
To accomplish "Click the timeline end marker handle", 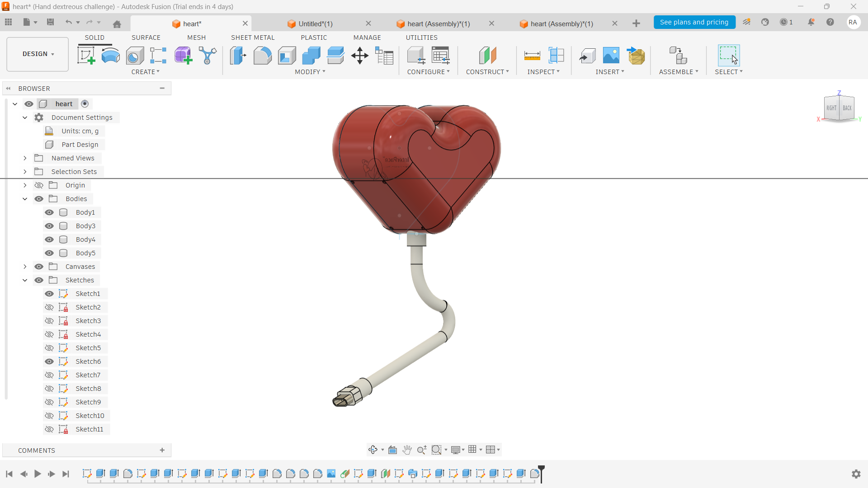I will [x=541, y=470].
